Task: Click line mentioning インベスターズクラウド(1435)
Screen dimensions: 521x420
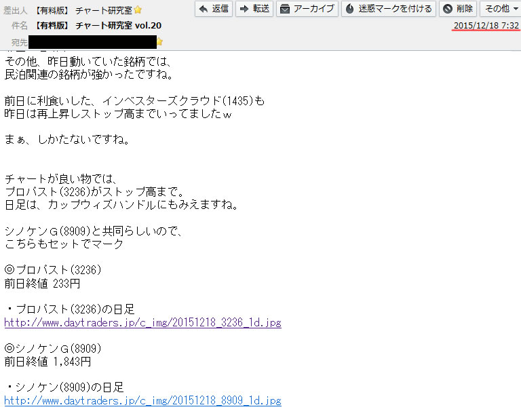Action: point(134,100)
